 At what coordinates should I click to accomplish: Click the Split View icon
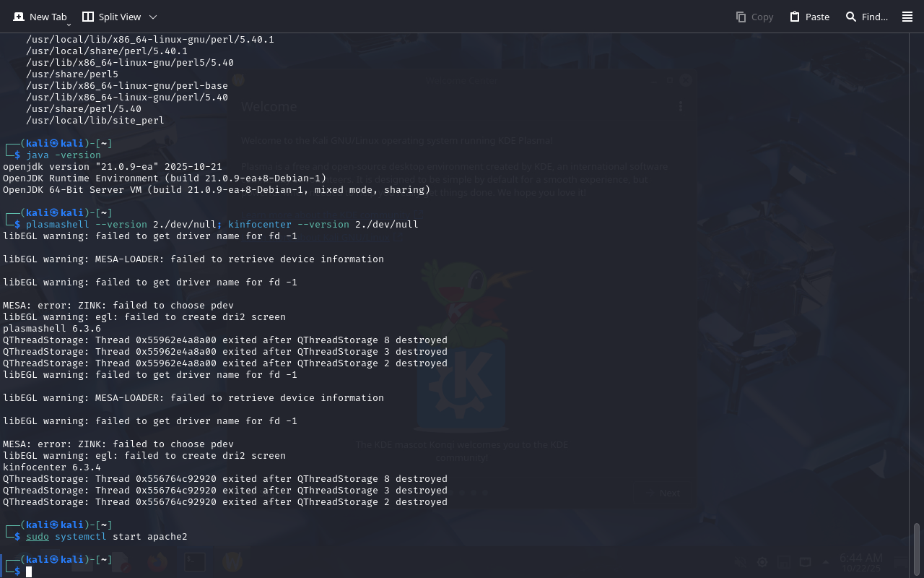(88, 17)
